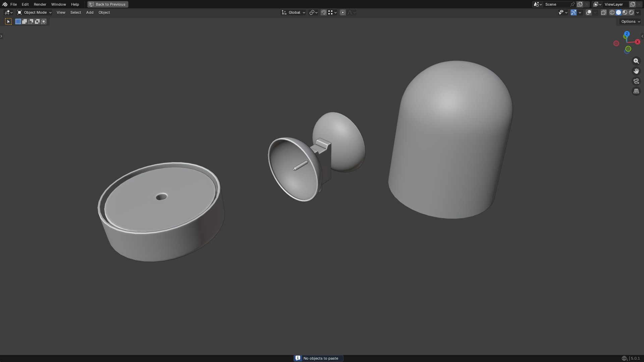Viewport: 644px width, 362px height.
Task: Add new ViewLayer with duplicate icon
Action: pos(633,4)
